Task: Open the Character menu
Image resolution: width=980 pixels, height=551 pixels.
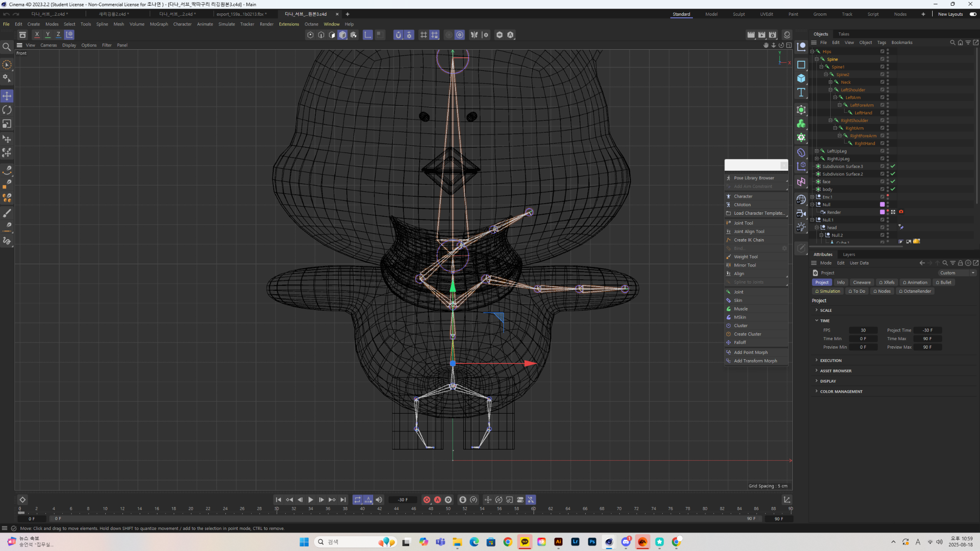Action: coord(182,24)
